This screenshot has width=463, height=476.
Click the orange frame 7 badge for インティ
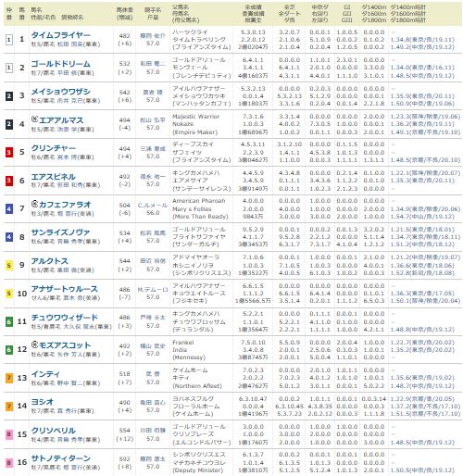pos(9,378)
